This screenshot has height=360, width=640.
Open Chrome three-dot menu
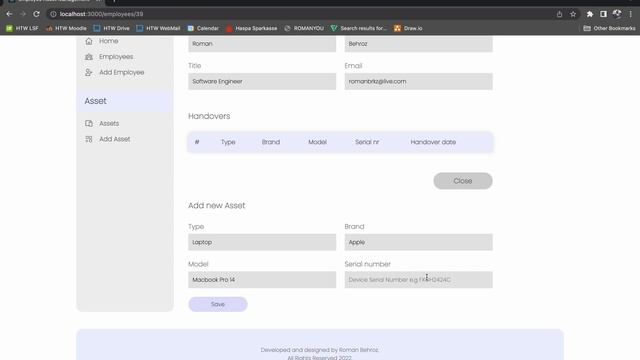(x=631, y=14)
